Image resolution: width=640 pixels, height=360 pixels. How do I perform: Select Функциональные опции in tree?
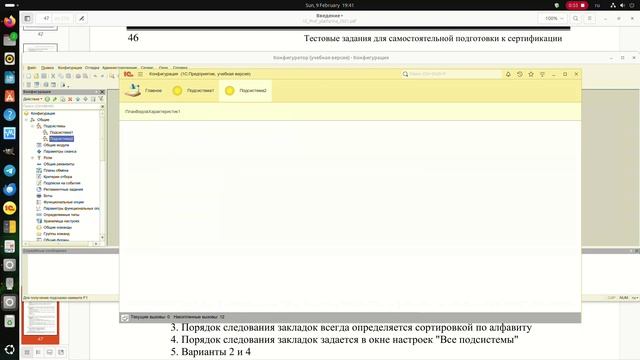pyautogui.click(x=64, y=202)
